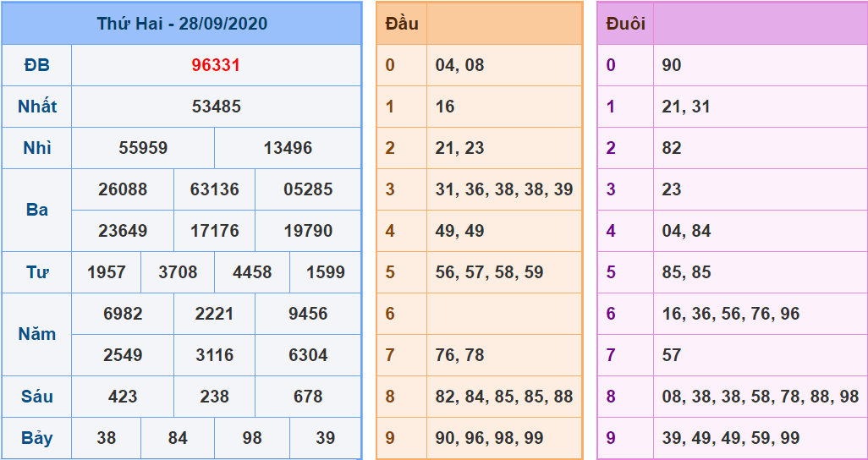Click the Bảy prize row label
The image size is (868, 460).
(x=37, y=438)
